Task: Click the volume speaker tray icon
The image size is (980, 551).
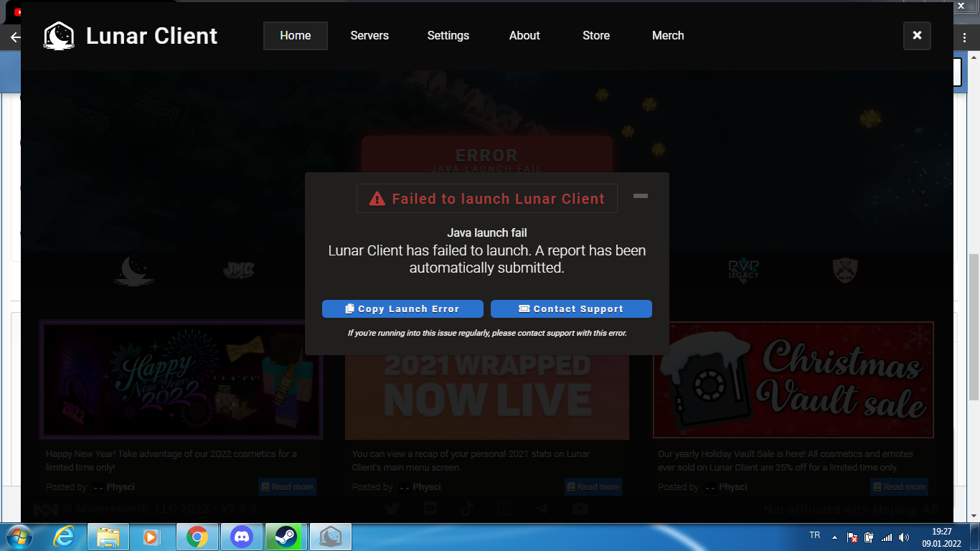Action: 904,537
